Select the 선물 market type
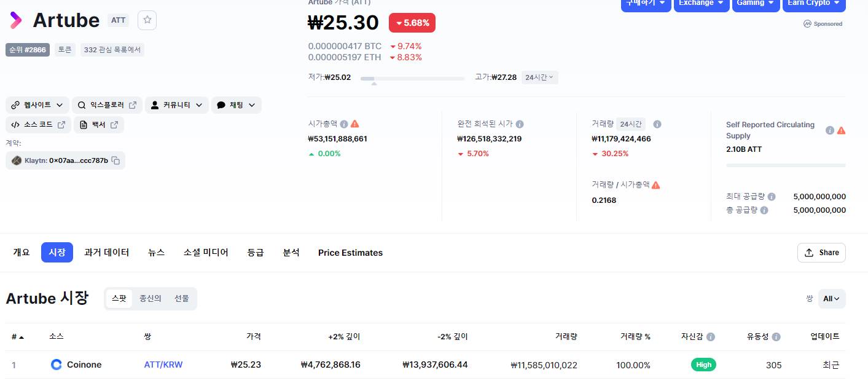 pyautogui.click(x=182, y=299)
